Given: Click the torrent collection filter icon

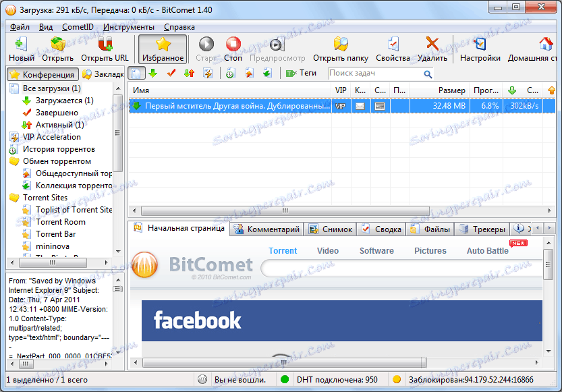Looking at the screenshot, I should coord(267,73).
